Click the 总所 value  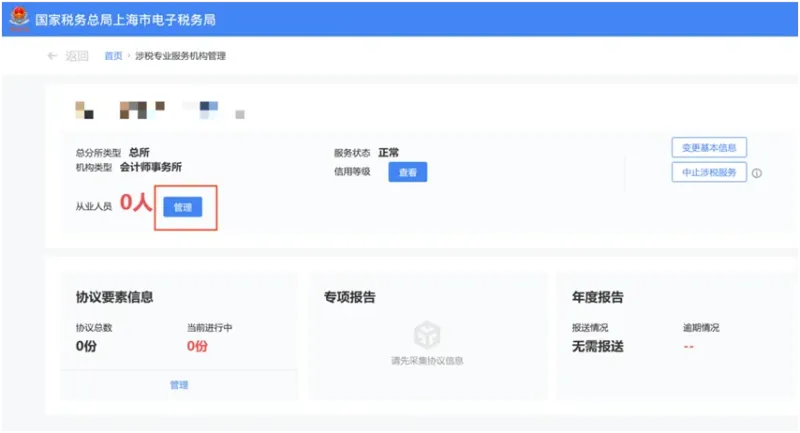[139, 152]
